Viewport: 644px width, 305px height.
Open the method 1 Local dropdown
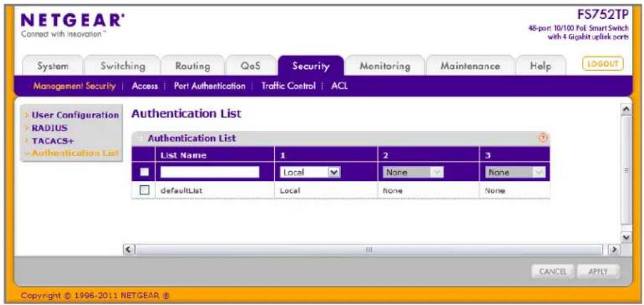[311, 172]
